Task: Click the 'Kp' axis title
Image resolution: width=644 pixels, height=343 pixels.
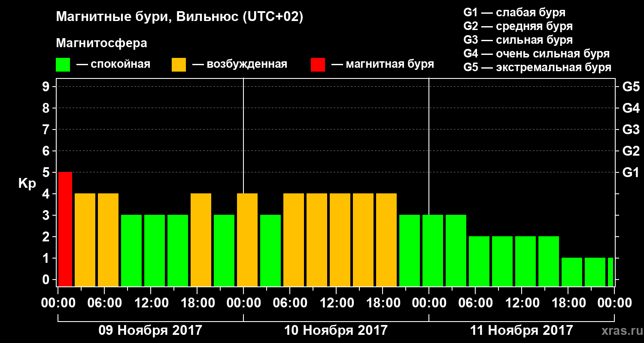Action: 27,184
